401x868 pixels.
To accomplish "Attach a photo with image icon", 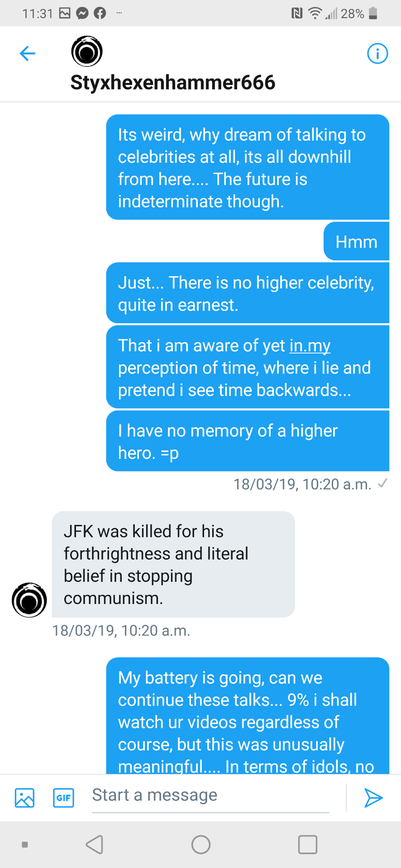I will [x=24, y=797].
